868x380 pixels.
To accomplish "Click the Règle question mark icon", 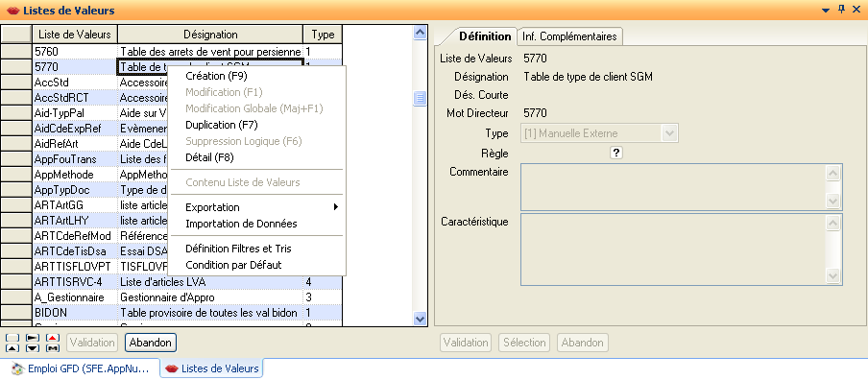I will 616,154.
